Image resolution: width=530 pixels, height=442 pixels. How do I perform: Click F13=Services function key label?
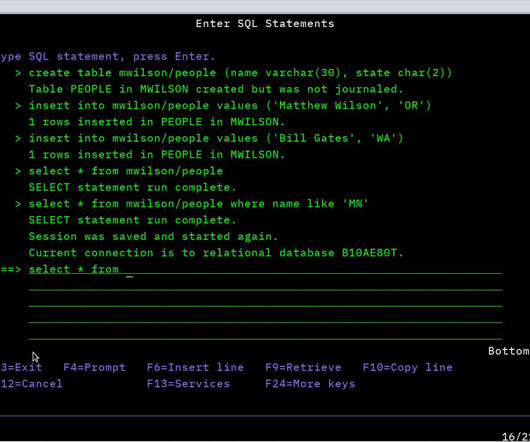188,384
